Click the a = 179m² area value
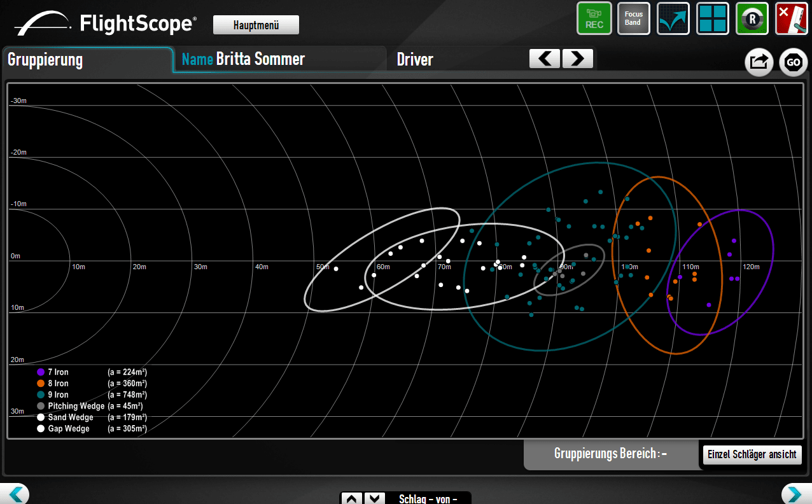812x504 pixels. click(x=127, y=417)
